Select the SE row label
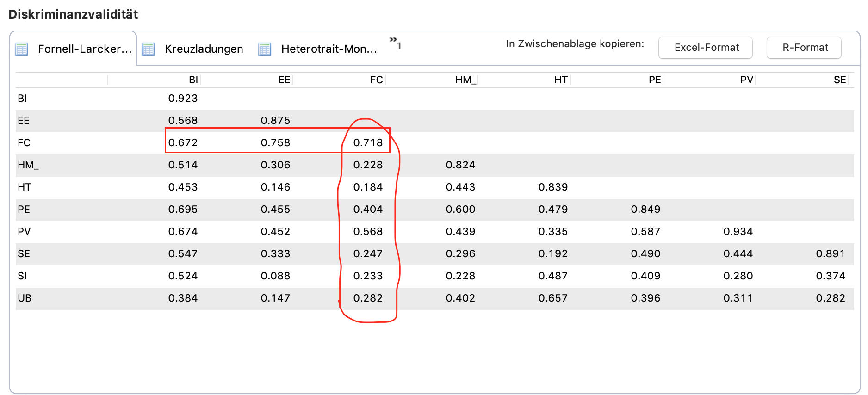Screen dimensions: 868x395 (24, 254)
